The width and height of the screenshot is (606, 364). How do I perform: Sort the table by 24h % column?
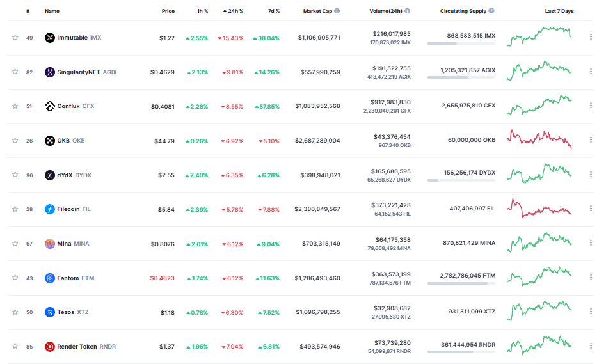[233, 11]
